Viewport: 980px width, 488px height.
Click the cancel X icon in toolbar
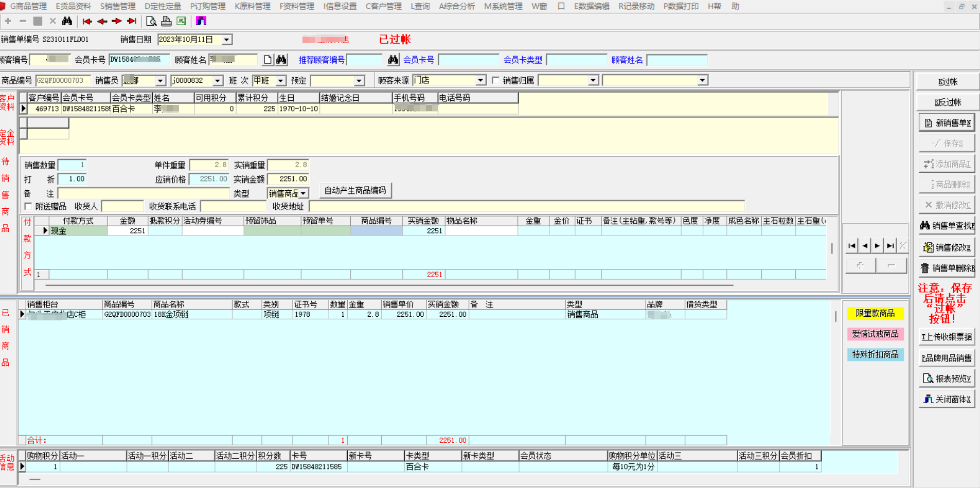click(52, 21)
